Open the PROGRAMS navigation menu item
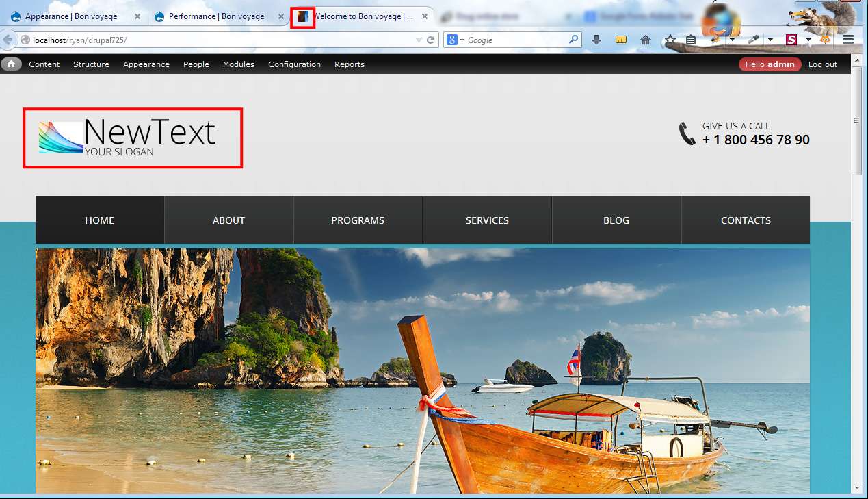868x499 pixels. [358, 220]
